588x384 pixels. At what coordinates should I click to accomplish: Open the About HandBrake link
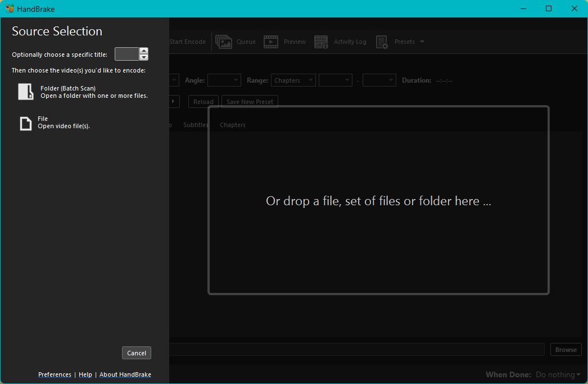pyautogui.click(x=125, y=374)
